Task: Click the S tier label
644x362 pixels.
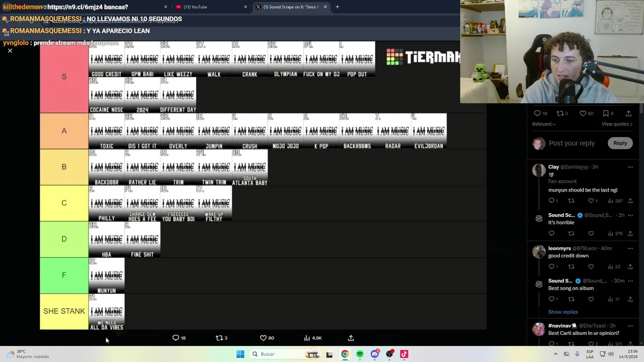Action: 64,77
